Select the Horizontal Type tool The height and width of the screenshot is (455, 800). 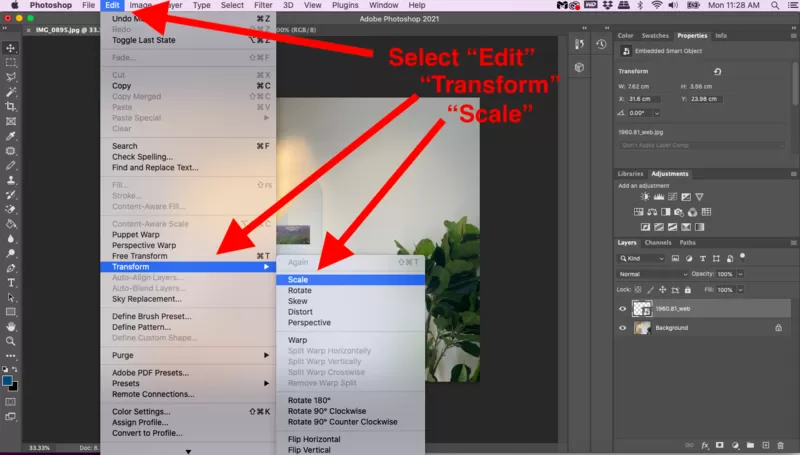[11, 283]
